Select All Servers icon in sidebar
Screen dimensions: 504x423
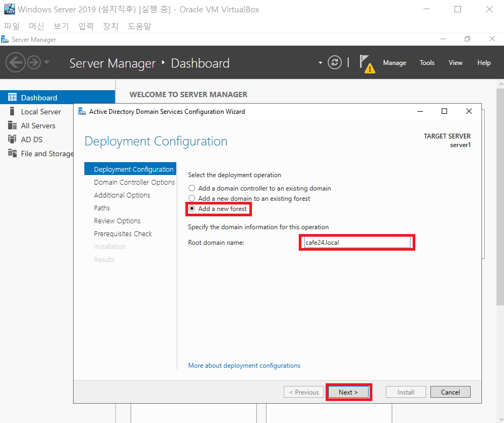(12, 125)
